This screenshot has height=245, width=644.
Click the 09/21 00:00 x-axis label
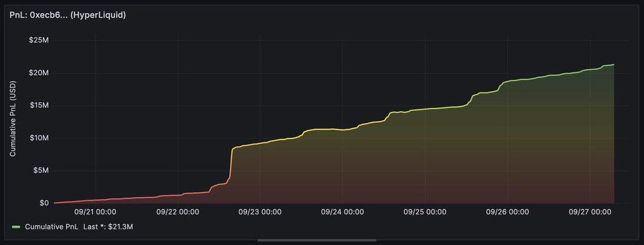tap(95, 212)
